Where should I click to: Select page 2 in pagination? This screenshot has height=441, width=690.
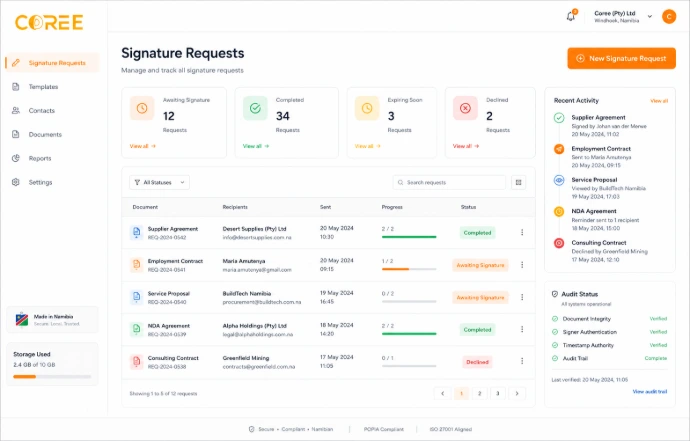click(x=480, y=393)
